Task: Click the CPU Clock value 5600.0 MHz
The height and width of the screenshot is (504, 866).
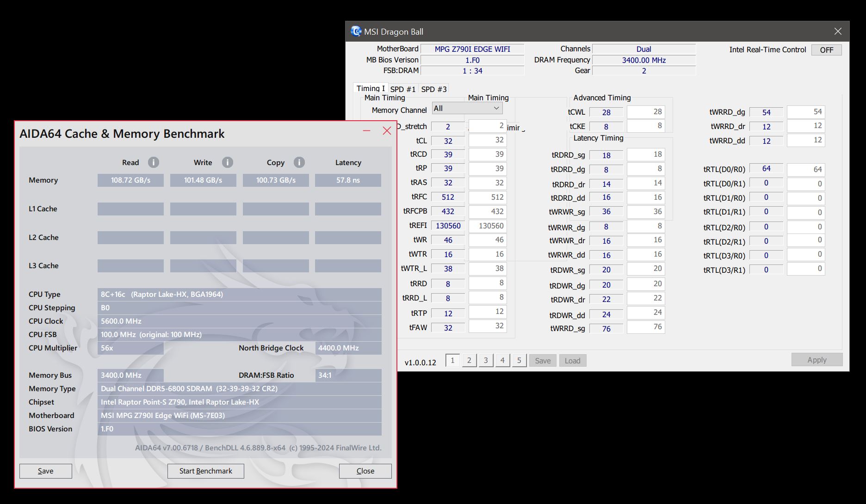Action: click(x=240, y=321)
